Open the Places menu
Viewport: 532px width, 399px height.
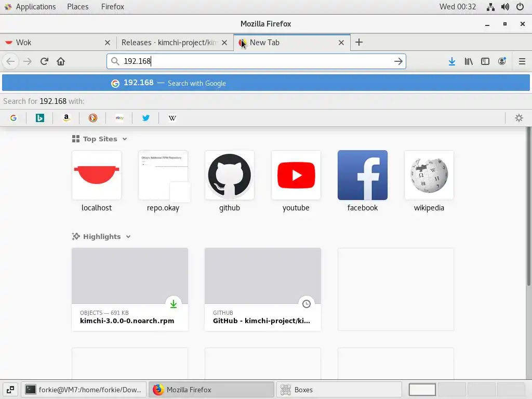pyautogui.click(x=78, y=7)
